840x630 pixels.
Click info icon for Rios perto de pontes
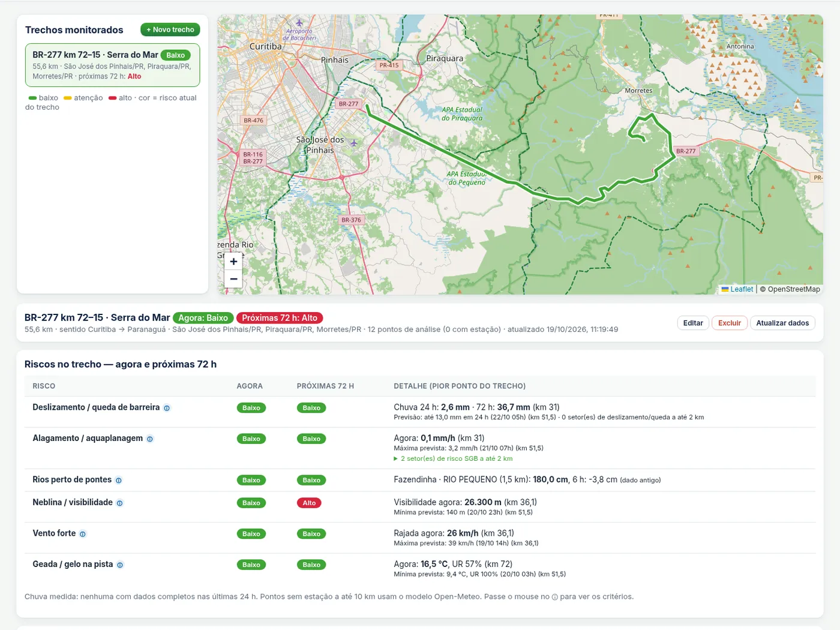pos(119,481)
